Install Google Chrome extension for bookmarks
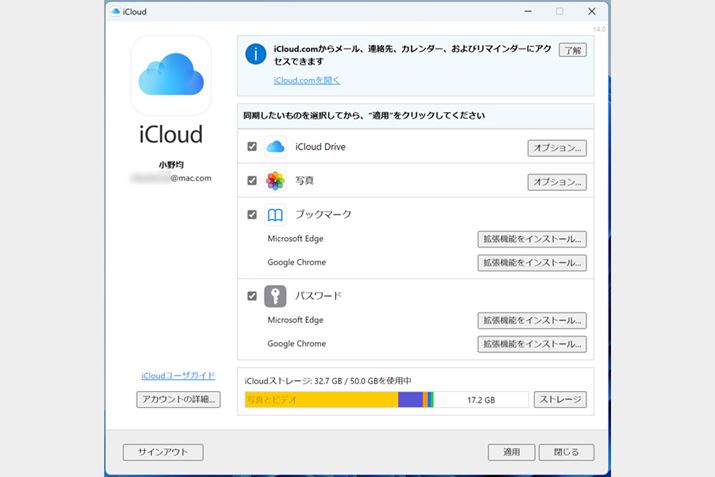This screenshot has width=715, height=477. 532,263
